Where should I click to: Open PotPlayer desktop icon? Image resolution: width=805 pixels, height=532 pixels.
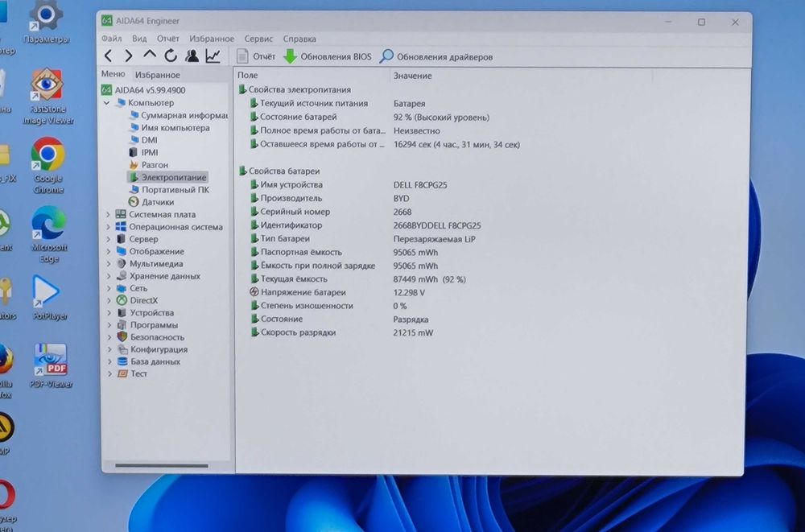tap(49, 298)
